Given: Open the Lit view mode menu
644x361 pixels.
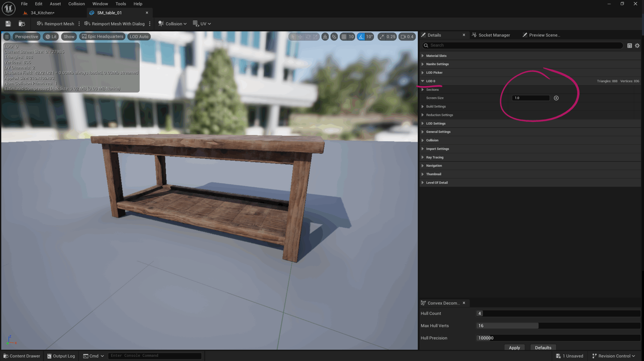Looking at the screenshot, I should point(51,37).
